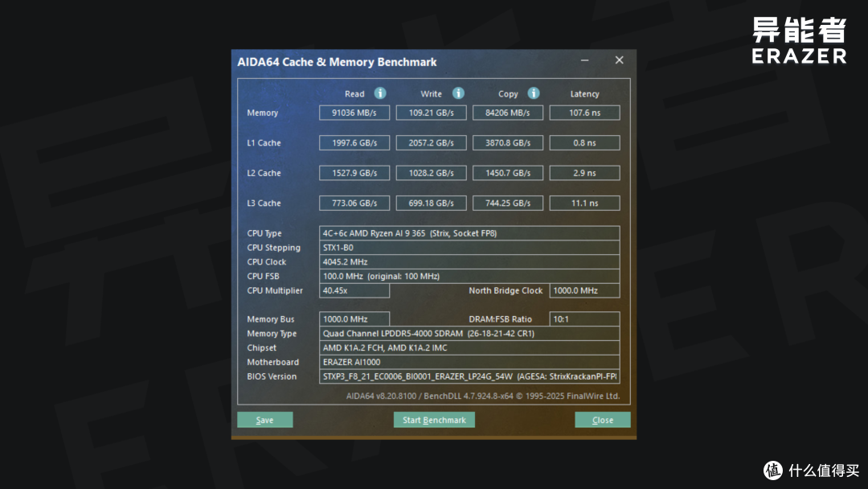Select Memory Read value 91036 MB/s
Screen dimensions: 868x489
[354, 113]
